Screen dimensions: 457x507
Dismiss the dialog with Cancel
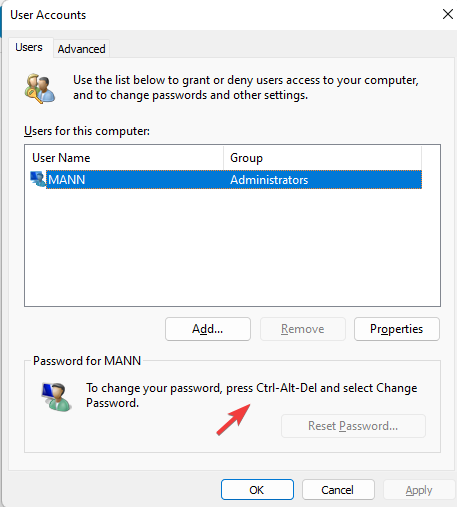coord(338,490)
